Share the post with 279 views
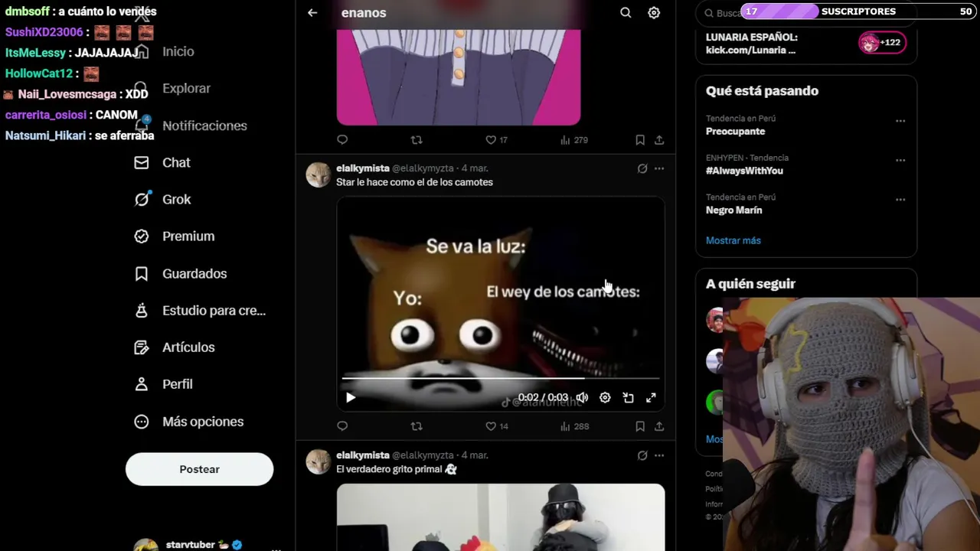The height and width of the screenshot is (551, 980). click(659, 140)
